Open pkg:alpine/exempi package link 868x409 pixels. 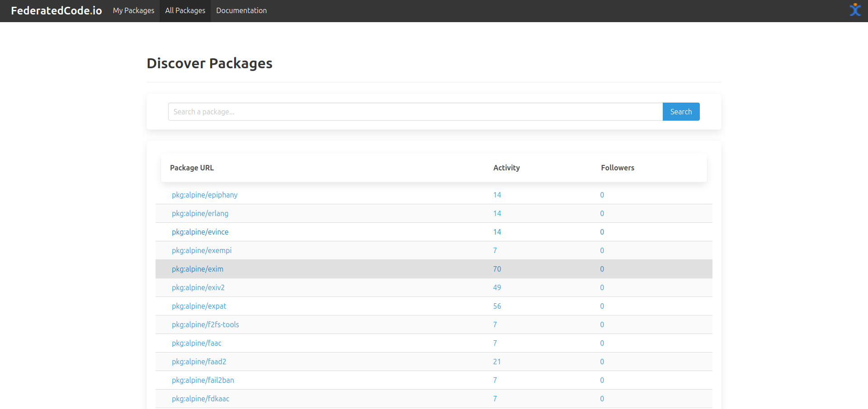(x=202, y=250)
